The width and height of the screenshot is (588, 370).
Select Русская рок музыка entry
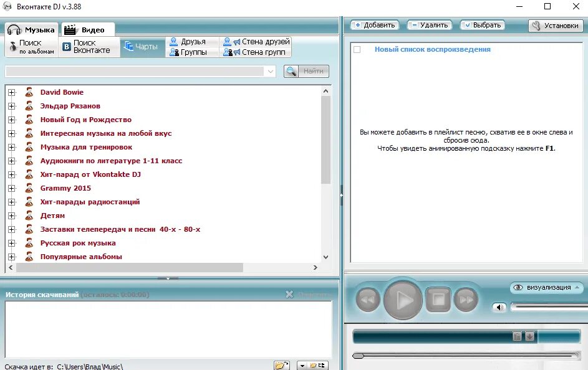click(78, 243)
